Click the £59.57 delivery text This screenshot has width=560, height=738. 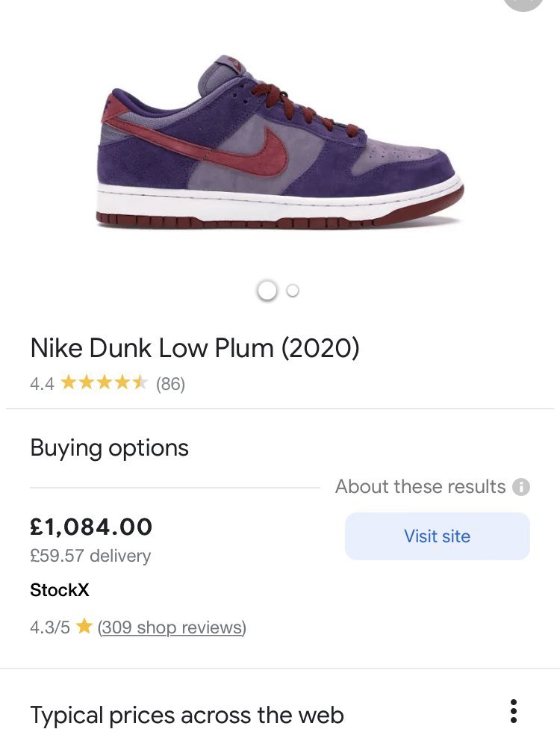click(x=90, y=556)
